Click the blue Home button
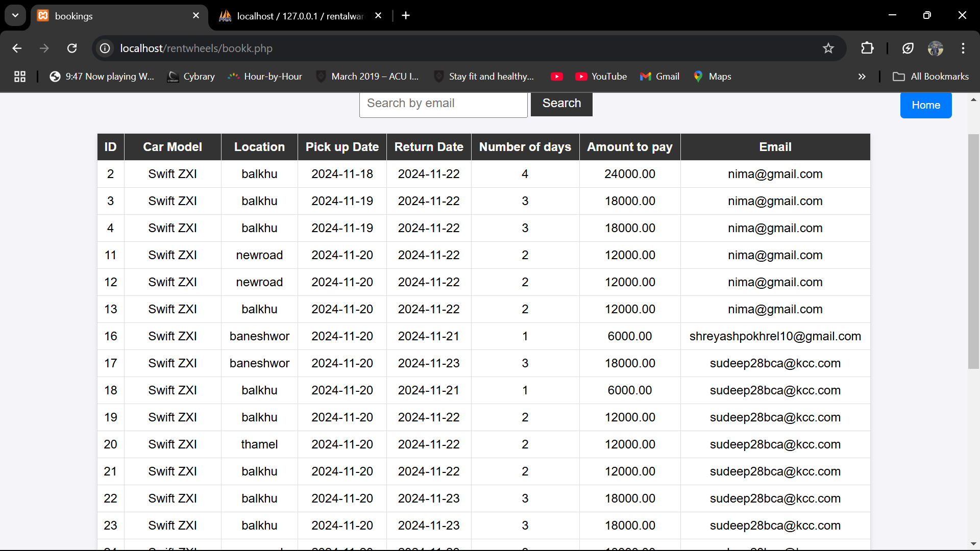980x551 pixels. [926, 105]
